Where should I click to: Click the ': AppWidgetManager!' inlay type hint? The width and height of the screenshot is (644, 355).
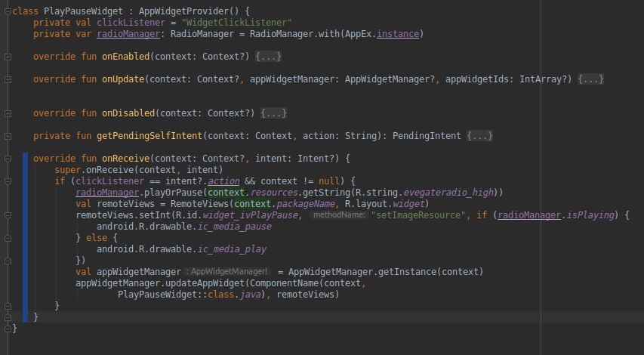pos(226,272)
